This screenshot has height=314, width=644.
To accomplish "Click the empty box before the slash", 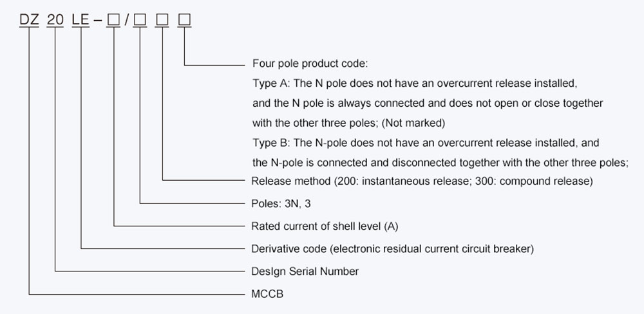I will [114, 20].
